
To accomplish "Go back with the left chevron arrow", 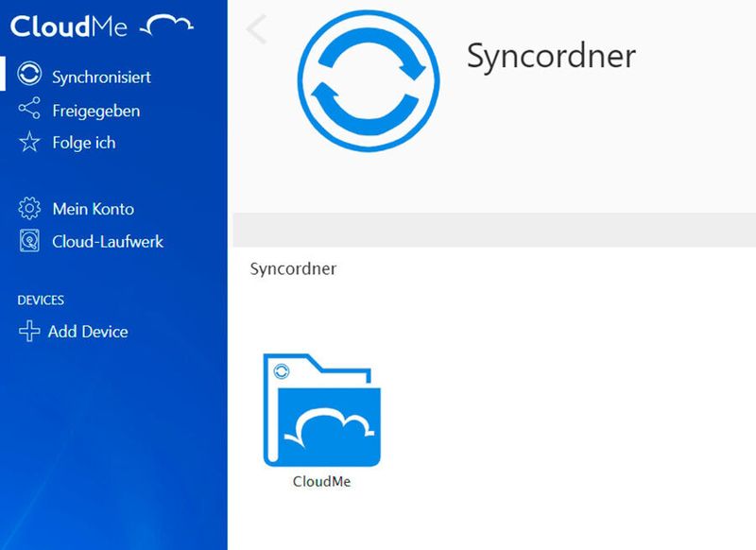I will [x=256, y=29].
